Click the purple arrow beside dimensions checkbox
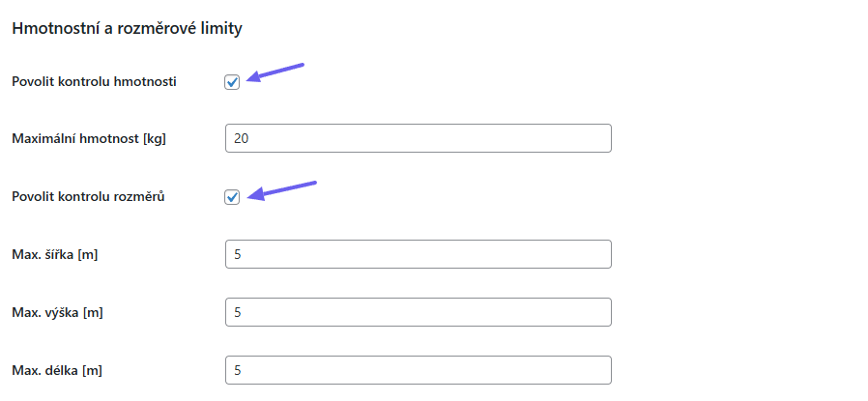The width and height of the screenshot is (868, 401). (284, 189)
